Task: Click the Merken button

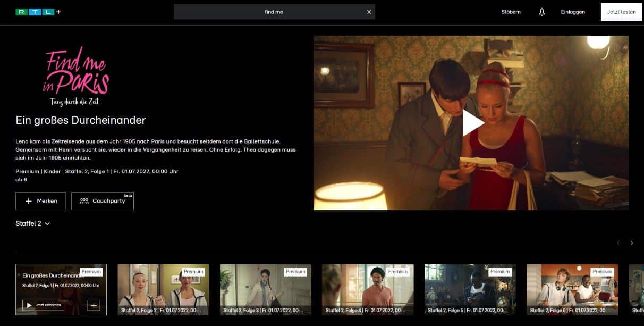Action: tap(41, 201)
